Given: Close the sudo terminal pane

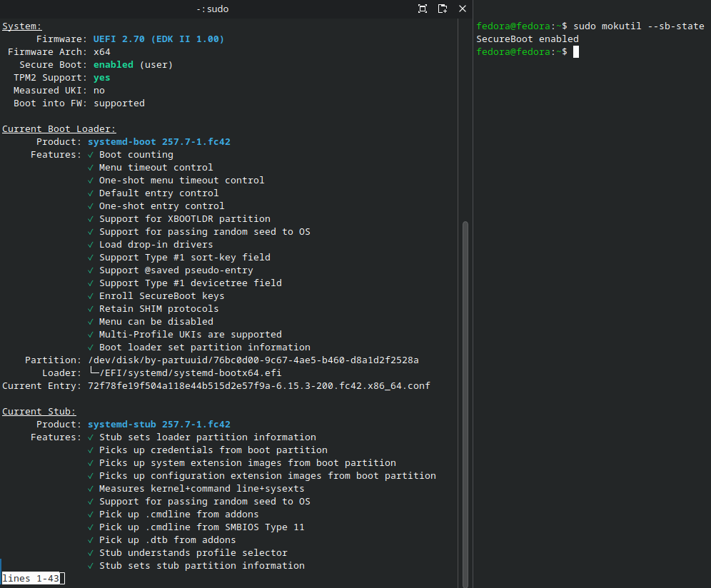Looking at the screenshot, I should (463, 9).
